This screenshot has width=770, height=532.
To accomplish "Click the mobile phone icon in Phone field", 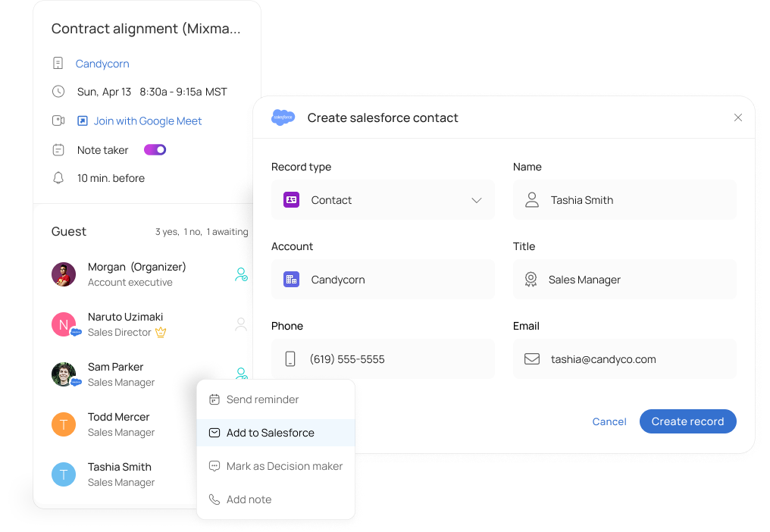I will pos(290,359).
